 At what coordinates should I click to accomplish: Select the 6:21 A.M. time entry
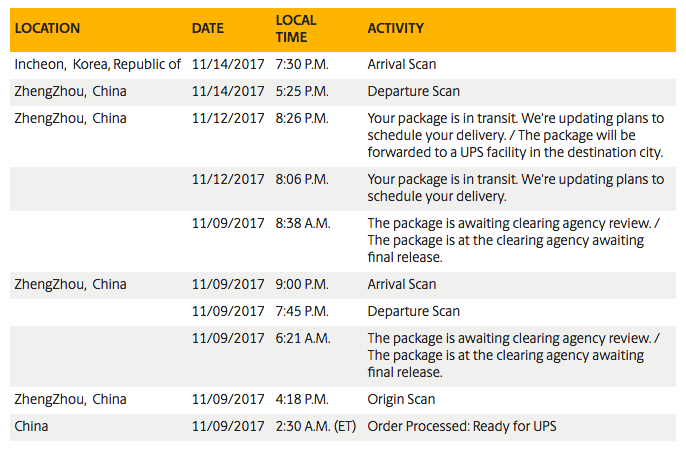coord(303,338)
